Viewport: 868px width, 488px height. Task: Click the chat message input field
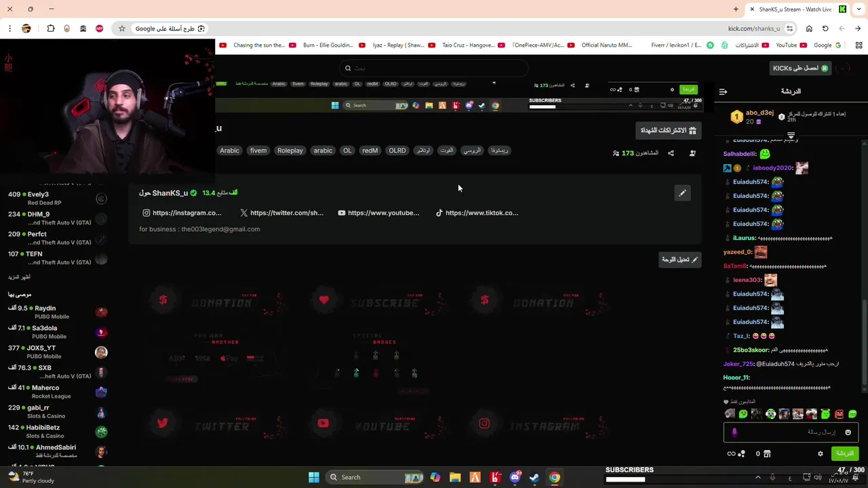tap(791, 432)
